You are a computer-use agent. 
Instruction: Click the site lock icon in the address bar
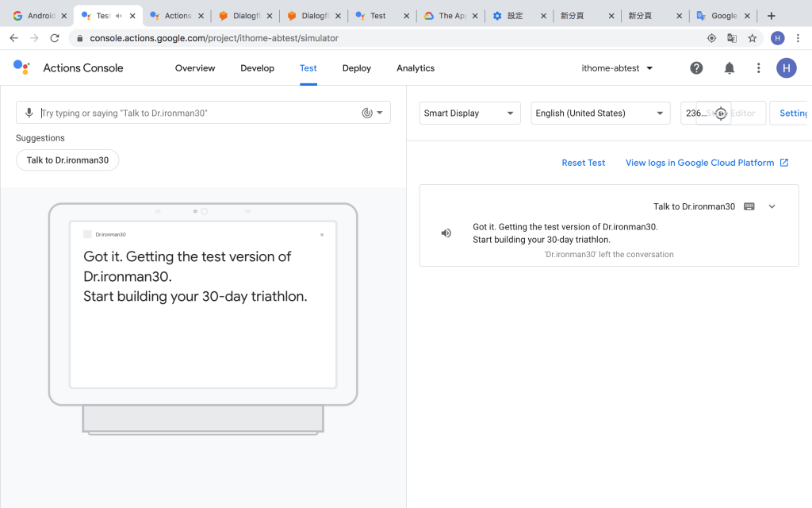79,38
